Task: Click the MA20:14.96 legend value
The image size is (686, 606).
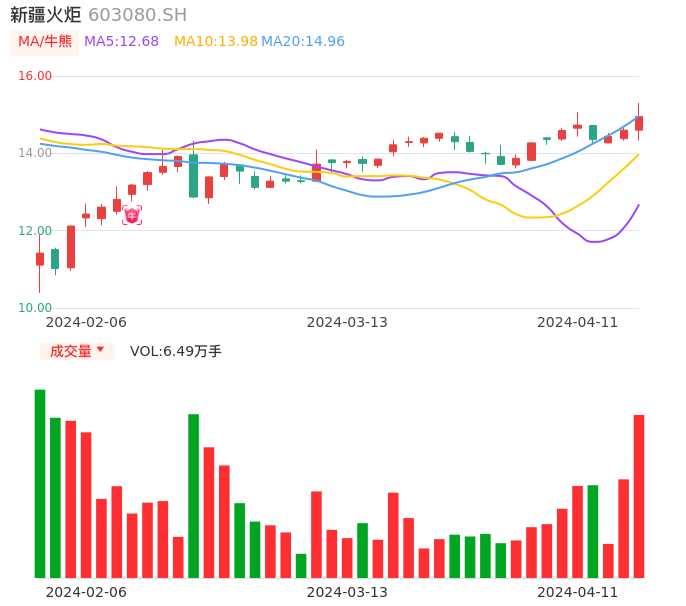Action: point(303,42)
